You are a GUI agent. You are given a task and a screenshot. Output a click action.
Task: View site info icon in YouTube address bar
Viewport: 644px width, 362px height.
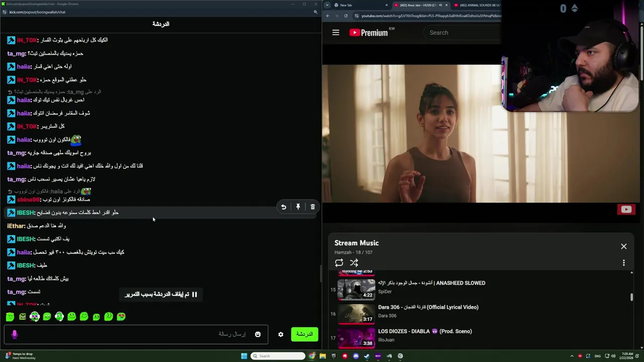coord(357,16)
